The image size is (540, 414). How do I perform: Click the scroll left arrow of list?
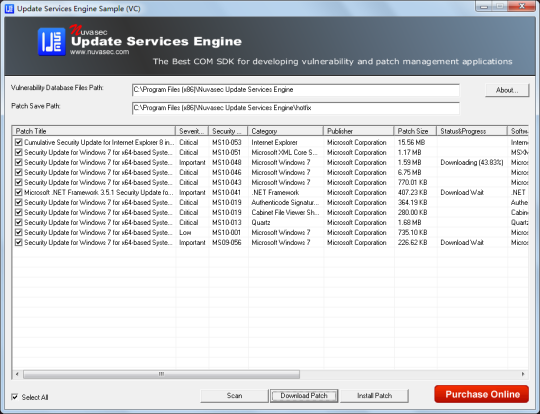[17, 374]
